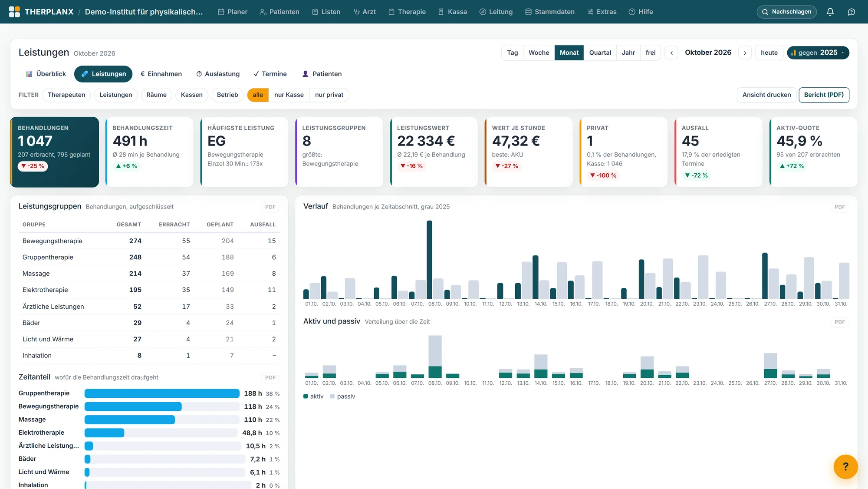Image resolution: width=868 pixels, height=489 pixels.
Task: Filter to nur privat
Action: (x=329, y=95)
